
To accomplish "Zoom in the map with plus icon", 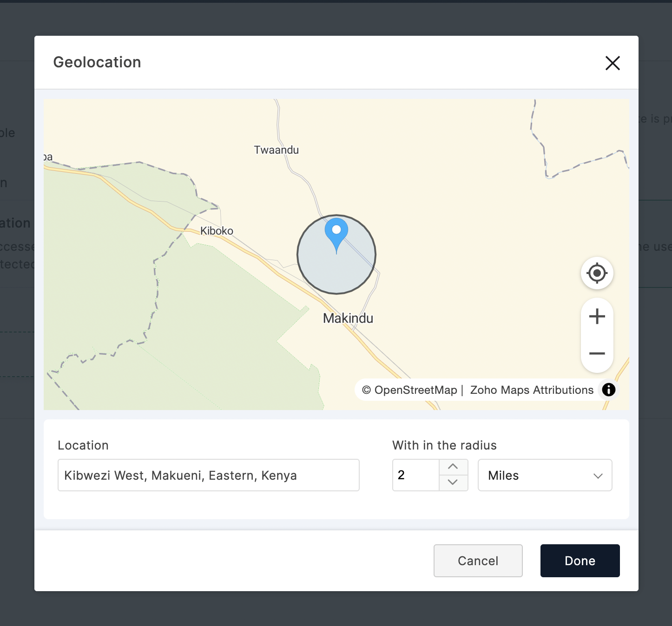I will [597, 317].
